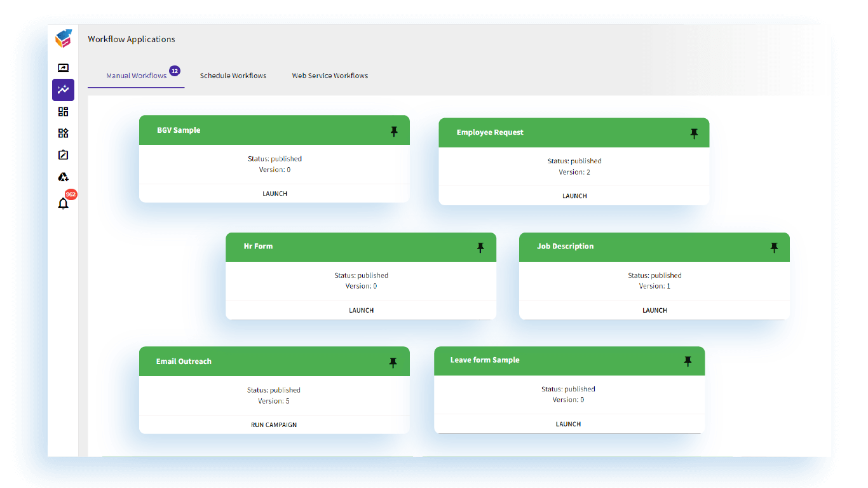Pin the Employee Request workflow
Viewport: 868px width, 488px height.
point(693,133)
